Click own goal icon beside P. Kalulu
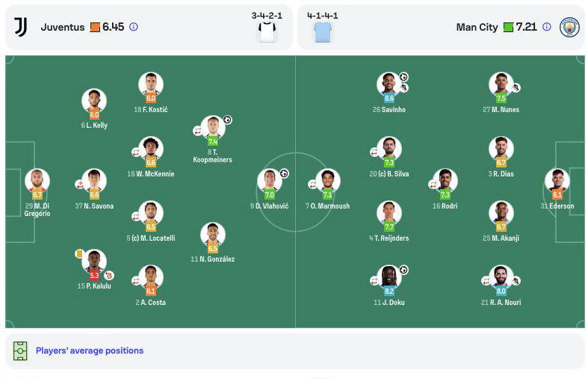 click(109, 275)
